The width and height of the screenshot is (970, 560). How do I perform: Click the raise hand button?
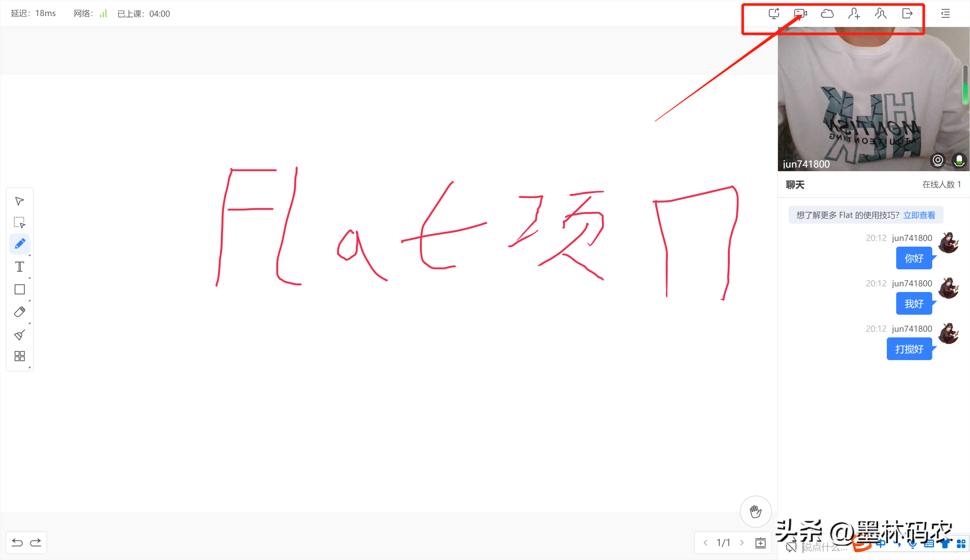point(756,512)
